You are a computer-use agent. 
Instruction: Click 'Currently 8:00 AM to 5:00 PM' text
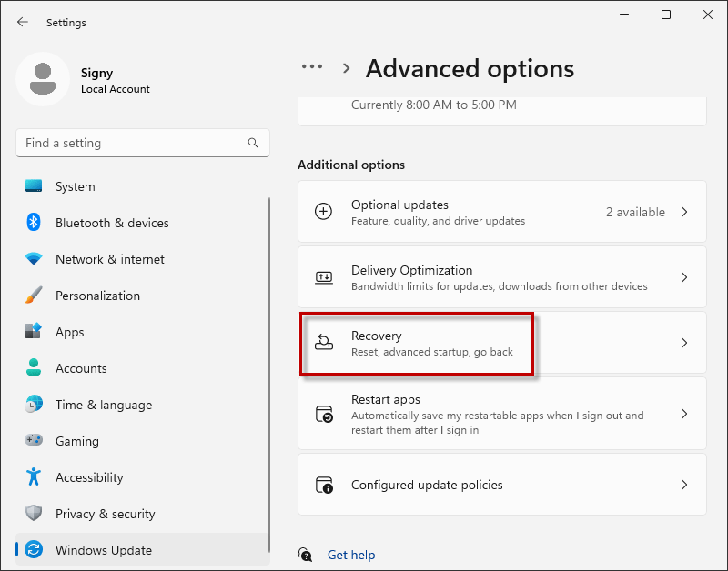[x=434, y=105]
